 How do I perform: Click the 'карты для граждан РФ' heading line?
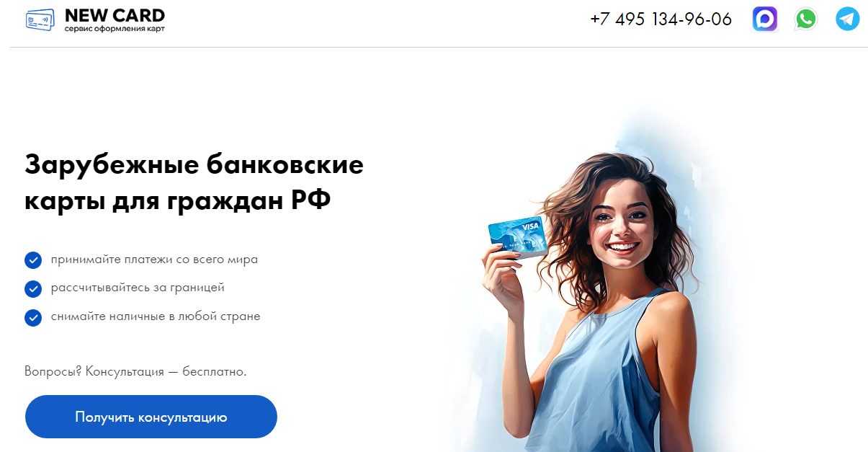[x=178, y=200]
